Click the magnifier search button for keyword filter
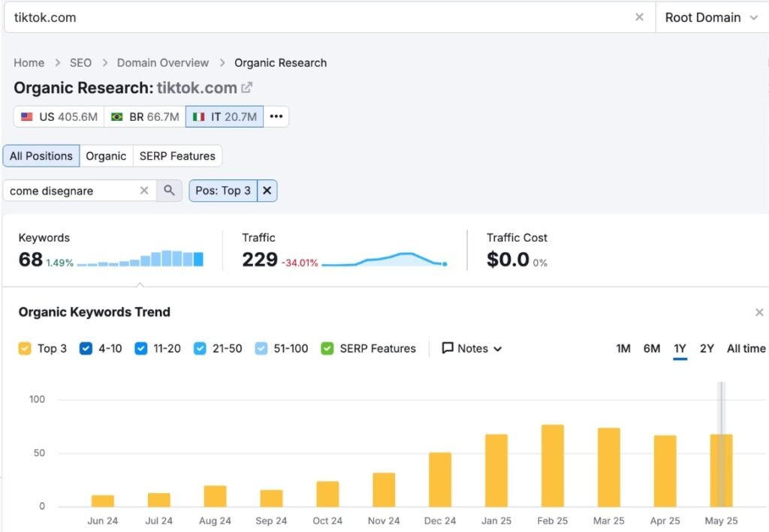 169,191
